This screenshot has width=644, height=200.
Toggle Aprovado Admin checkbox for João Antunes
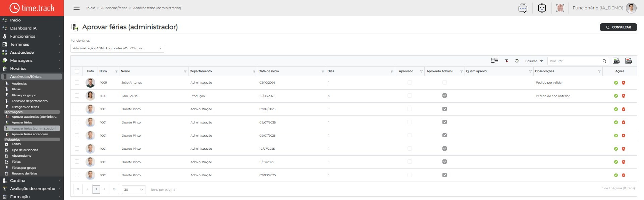(x=444, y=82)
